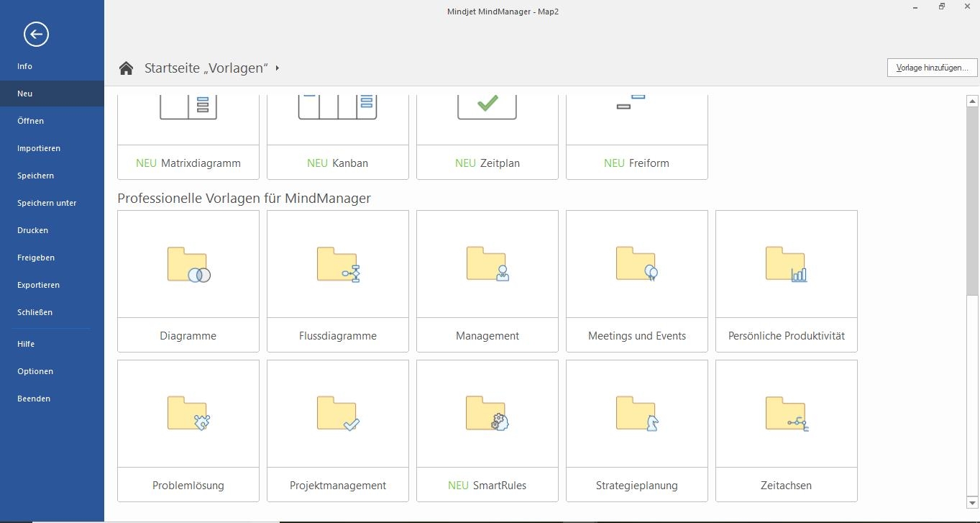Open the Zeitachsen timeline folder
The height and width of the screenshot is (523, 980).
pos(787,414)
